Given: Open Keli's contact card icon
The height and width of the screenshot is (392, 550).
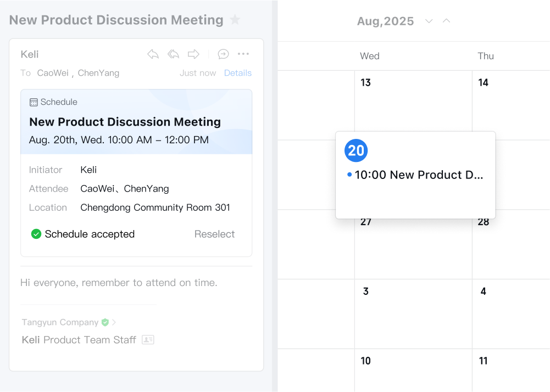Looking at the screenshot, I should tap(148, 340).
